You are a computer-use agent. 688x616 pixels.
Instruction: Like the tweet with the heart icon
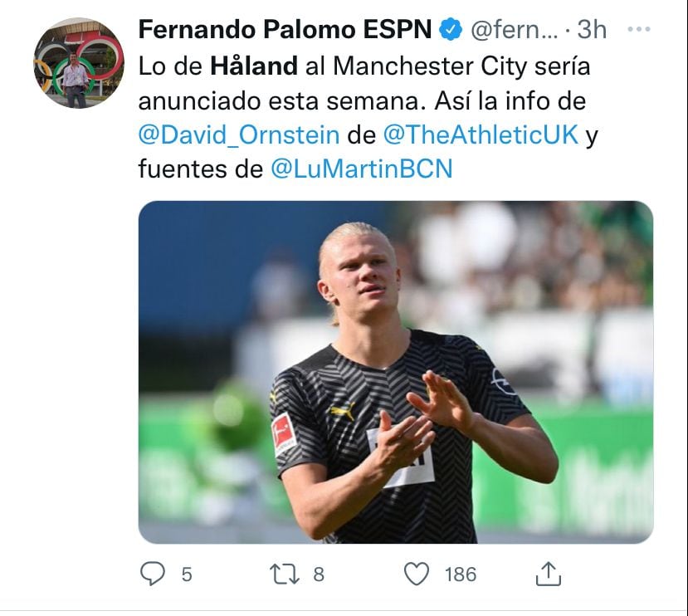pyautogui.click(x=416, y=574)
